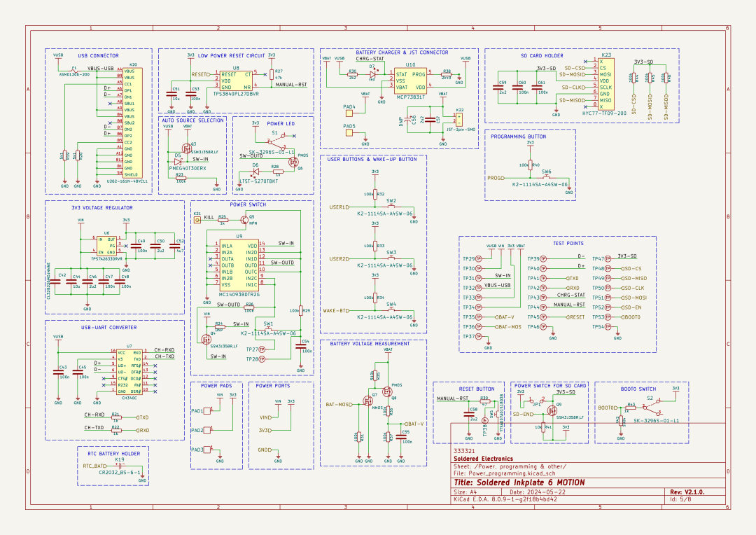Click the "PROGRAMMING BUTTON" heading
756x535 pixels.
click(x=518, y=137)
